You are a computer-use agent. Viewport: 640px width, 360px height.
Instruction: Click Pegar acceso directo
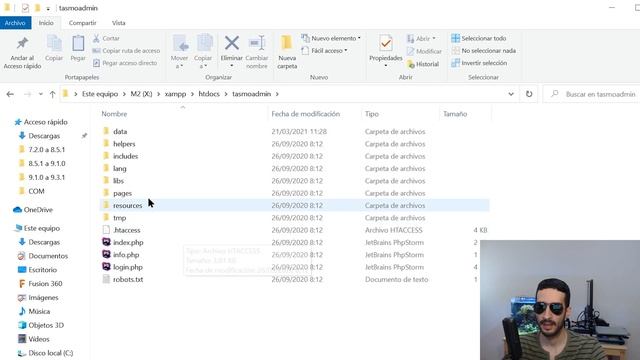pos(125,63)
